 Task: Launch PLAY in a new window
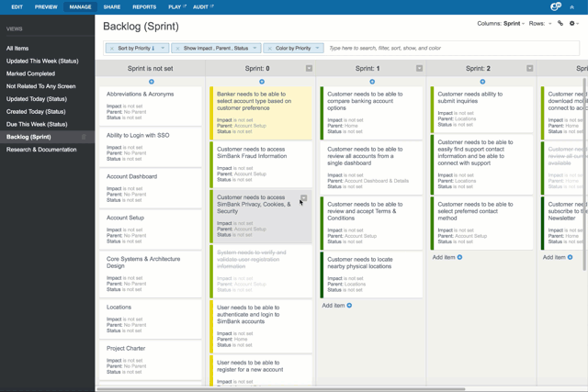(177, 6)
